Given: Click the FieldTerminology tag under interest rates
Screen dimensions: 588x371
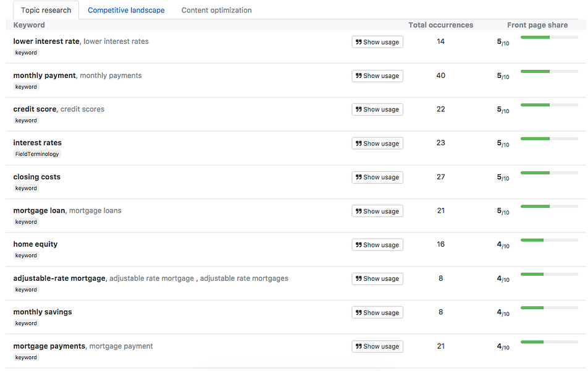Looking at the screenshot, I should [x=37, y=154].
